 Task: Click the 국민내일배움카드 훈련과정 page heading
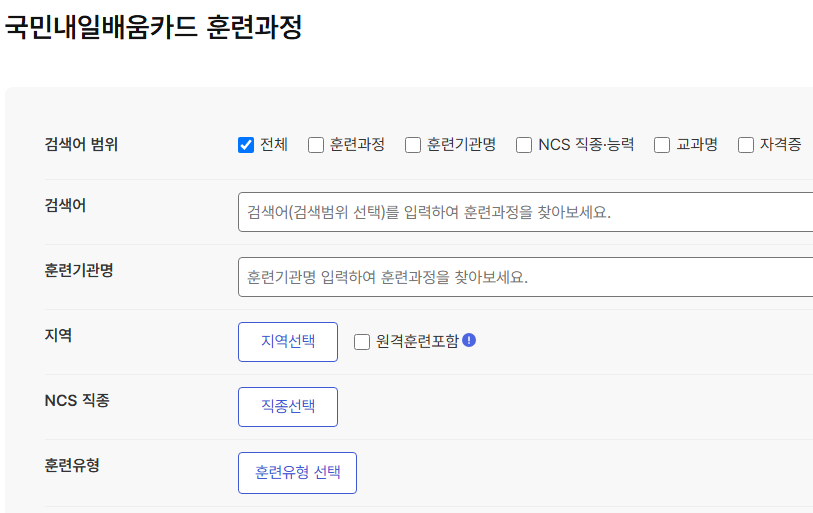(153, 27)
